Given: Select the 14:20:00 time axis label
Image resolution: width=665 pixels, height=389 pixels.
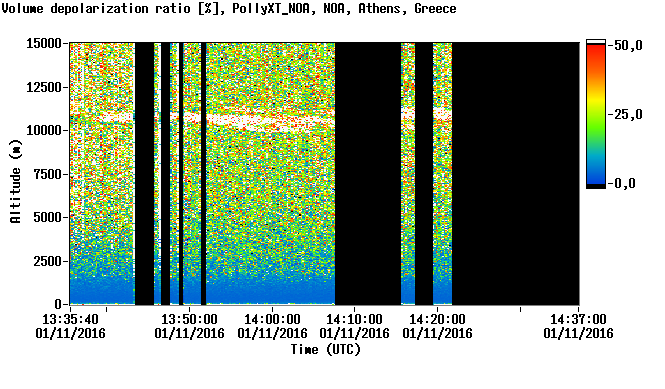Looking at the screenshot, I should (x=437, y=326).
